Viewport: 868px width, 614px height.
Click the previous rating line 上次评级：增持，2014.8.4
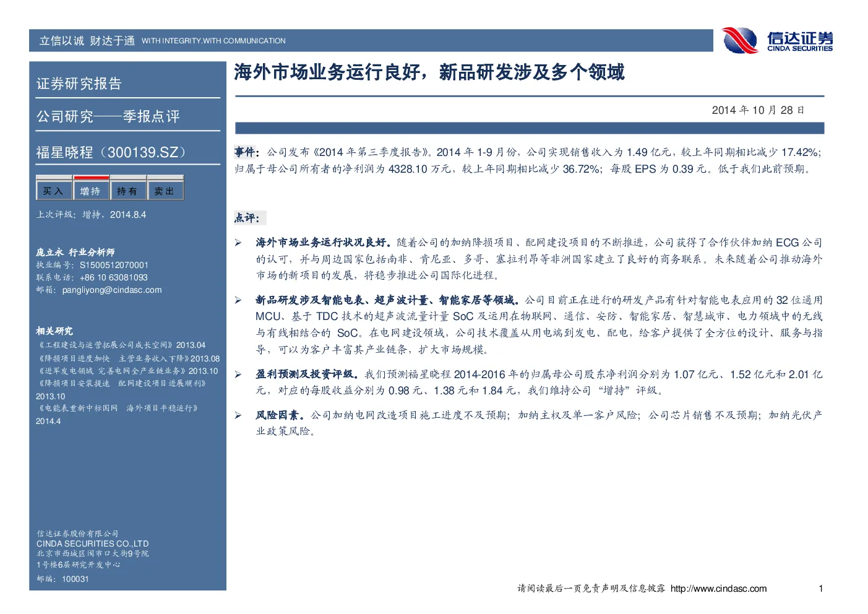(x=91, y=214)
